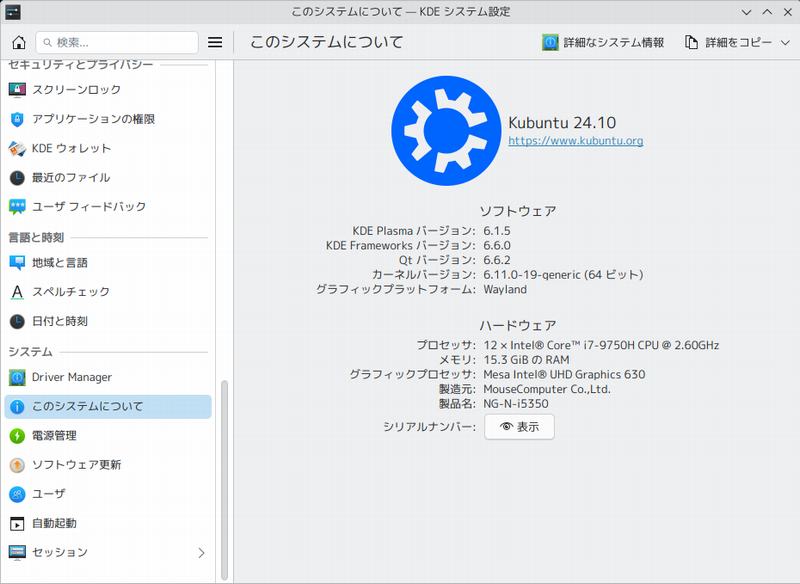Open the hamburger menu
The height and width of the screenshot is (584, 800).
click(x=215, y=42)
